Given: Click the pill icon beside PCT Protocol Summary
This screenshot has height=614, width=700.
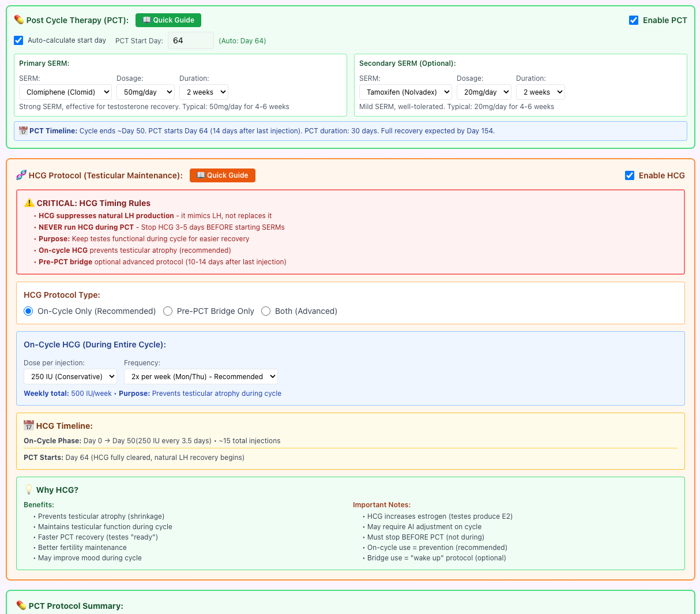Looking at the screenshot, I should pyautogui.click(x=20, y=606).
